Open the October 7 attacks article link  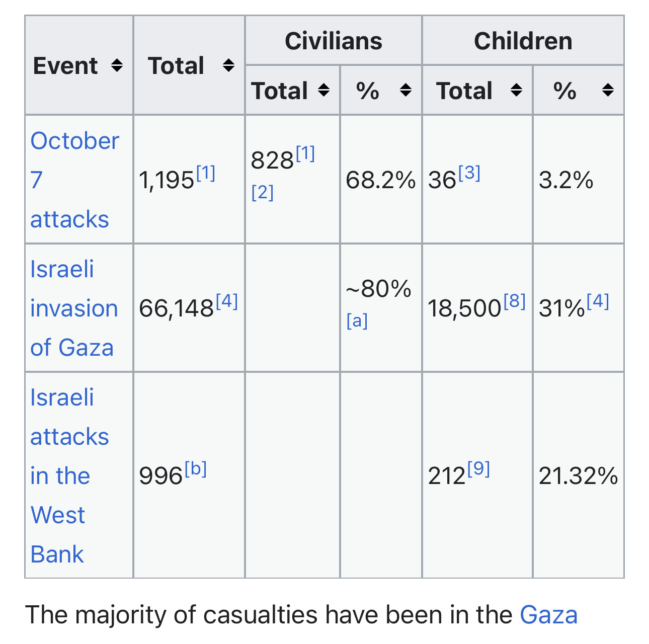[x=74, y=180]
